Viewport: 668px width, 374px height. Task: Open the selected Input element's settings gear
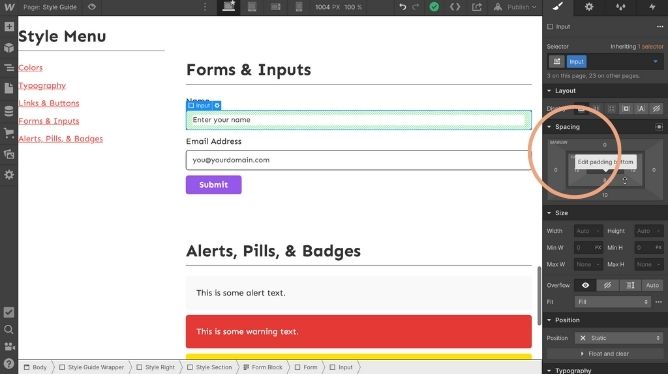click(x=217, y=105)
